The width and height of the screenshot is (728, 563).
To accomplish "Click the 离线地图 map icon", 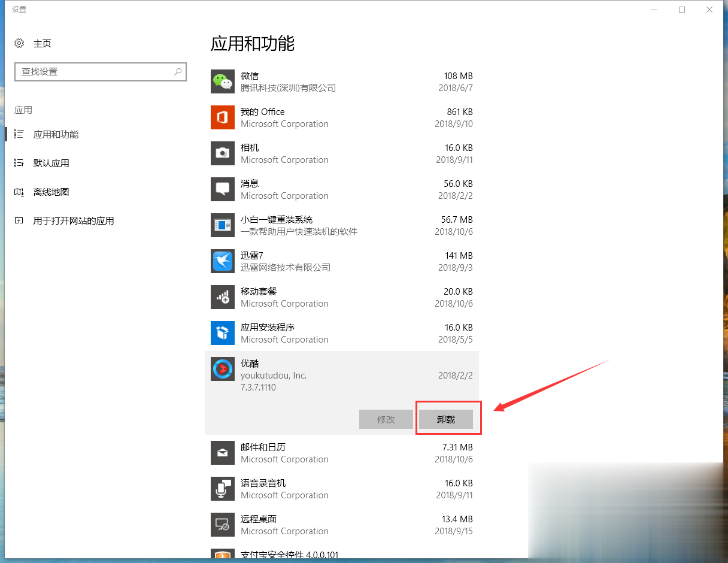I will point(19,192).
